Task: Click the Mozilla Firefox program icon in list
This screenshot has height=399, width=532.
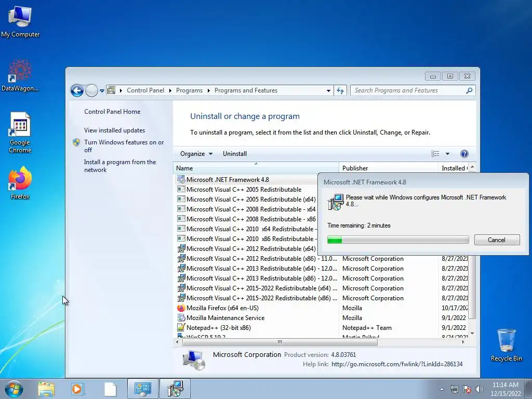Action: pos(181,308)
